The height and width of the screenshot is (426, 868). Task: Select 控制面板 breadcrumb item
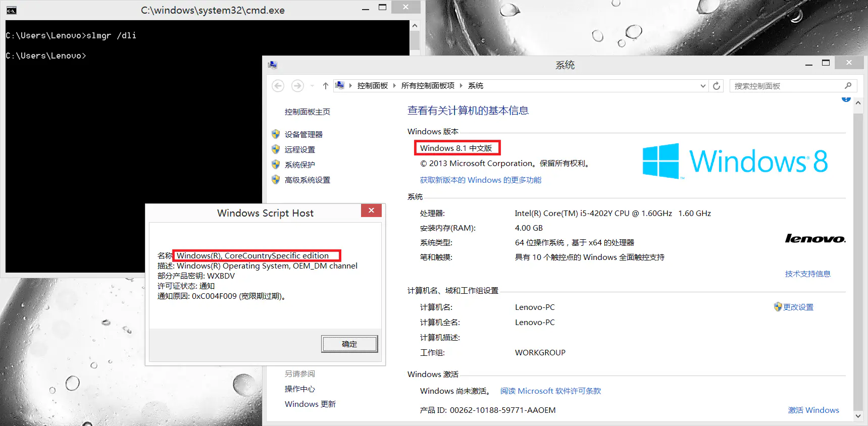tap(372, 86)
